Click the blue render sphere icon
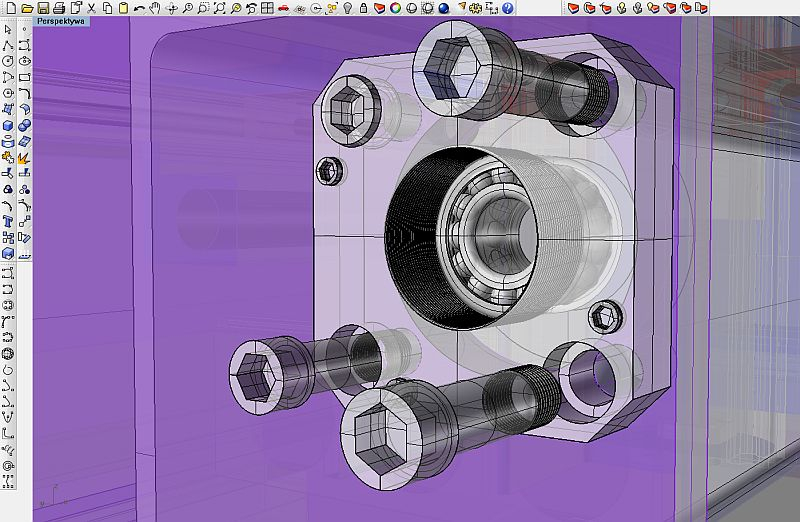 pyautogui.click(x=443, y=8)
